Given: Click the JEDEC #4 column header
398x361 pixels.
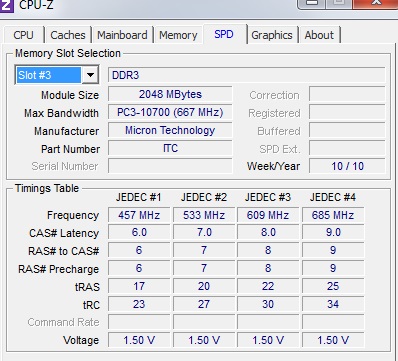Looking at the screenshot, I should (x=333, y=197).
